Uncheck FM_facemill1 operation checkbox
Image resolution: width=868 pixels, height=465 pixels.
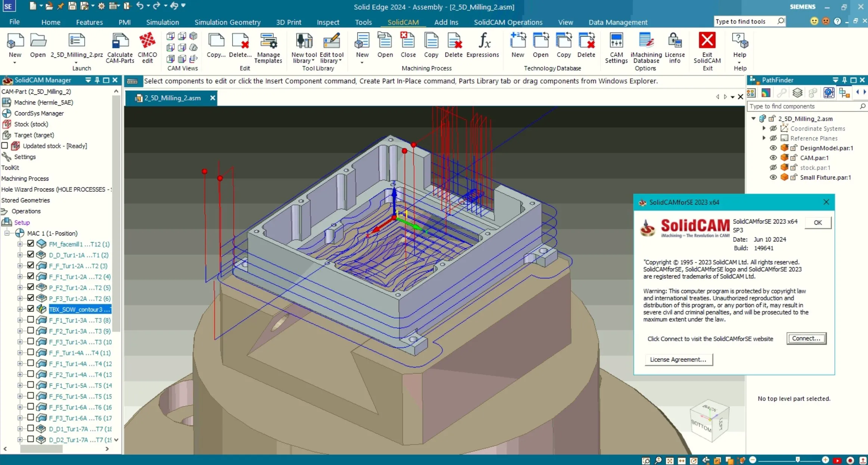pyautogui.click(x=31, y=243)
